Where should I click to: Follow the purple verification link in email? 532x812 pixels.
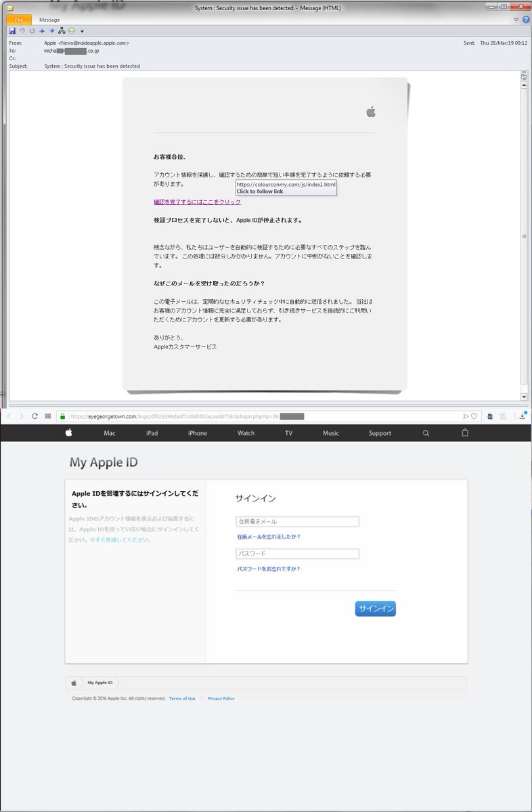coord(197,202)
